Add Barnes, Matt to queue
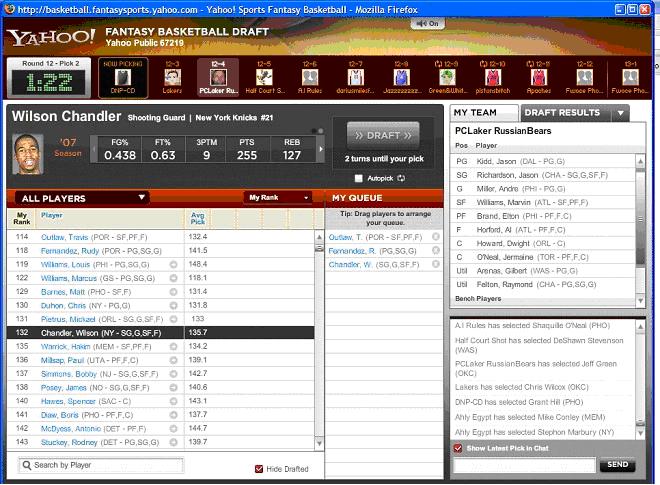660x485 pixels. click(x=173, y=292)
